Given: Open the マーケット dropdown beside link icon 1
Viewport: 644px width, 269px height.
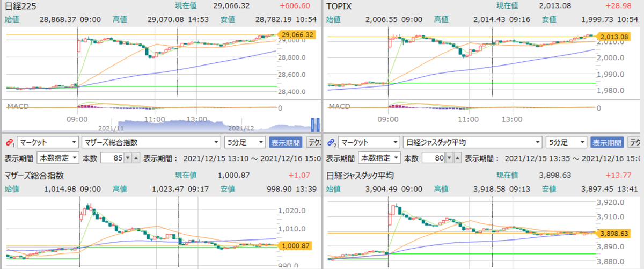Looking at the screenshot, I should pos(47,142).
